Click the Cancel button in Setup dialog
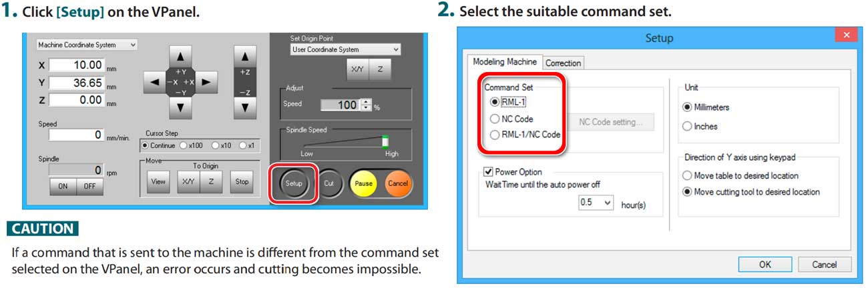This screenshot has height=288, width=868. click(x=824, y=265)
